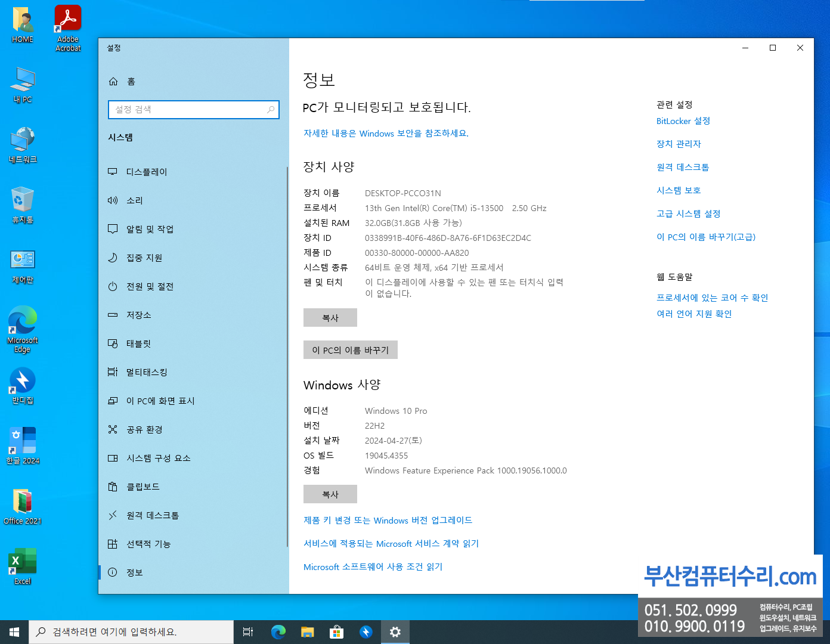Launch Edge from the taskbar
The height and width of the screenshot is (644, 830).
[x=278, y=632]
